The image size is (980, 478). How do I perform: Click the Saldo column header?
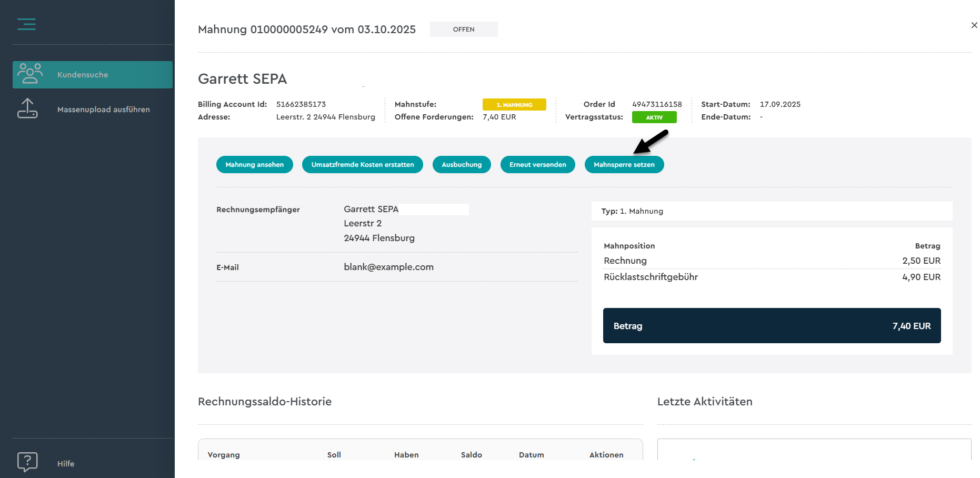tap(471, 455)
